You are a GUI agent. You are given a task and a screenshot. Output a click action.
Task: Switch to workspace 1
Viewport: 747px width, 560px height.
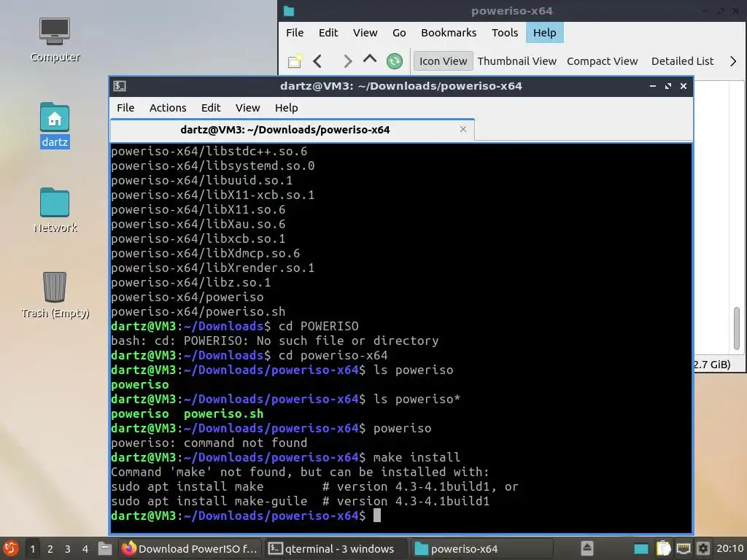(x=32, y=549)
